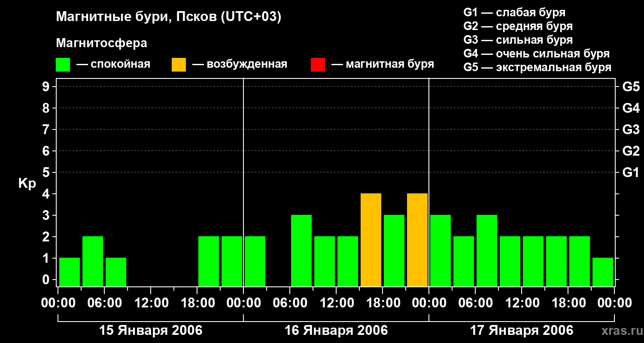Click the '18:00' time label under 16 January
Viewport: 644px width, 343px height.
383,303
